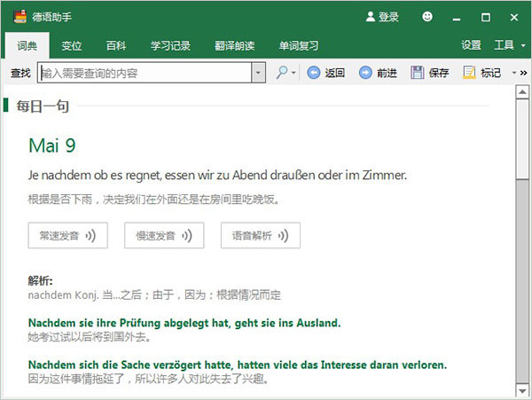Click the vertical scrollbar down arrow
Viewport: 532px width, 400px height.
[522, 389]
